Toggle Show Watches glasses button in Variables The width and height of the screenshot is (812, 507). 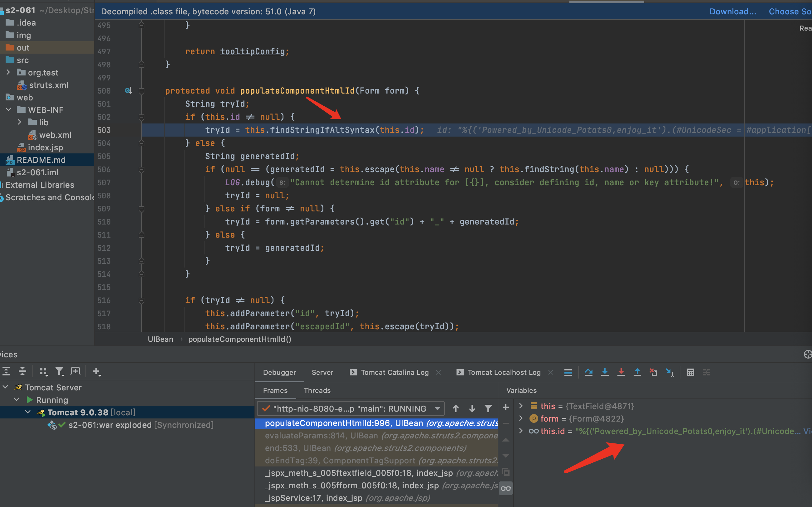click(506, 489)
